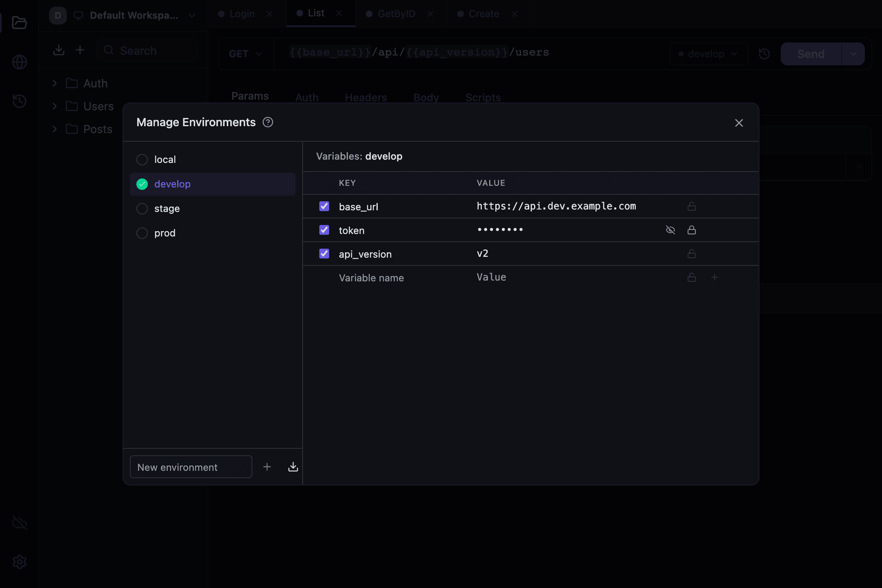Toggle the lock on new variable row
This screenshot has height=588, width=882.
pos(691,277)
